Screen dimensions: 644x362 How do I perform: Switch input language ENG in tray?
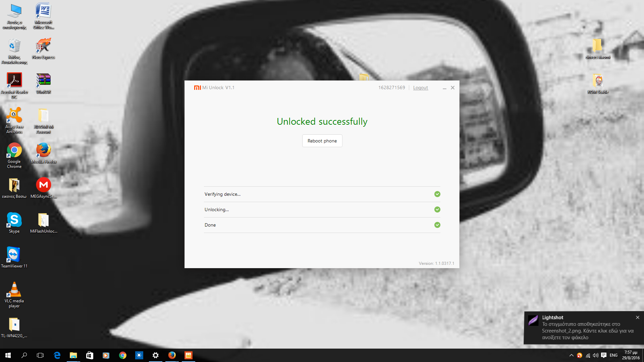[x=613, y=355]
